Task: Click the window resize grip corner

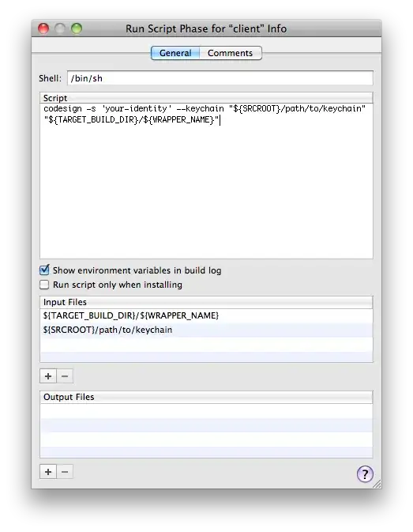Action: pos(377,484)
